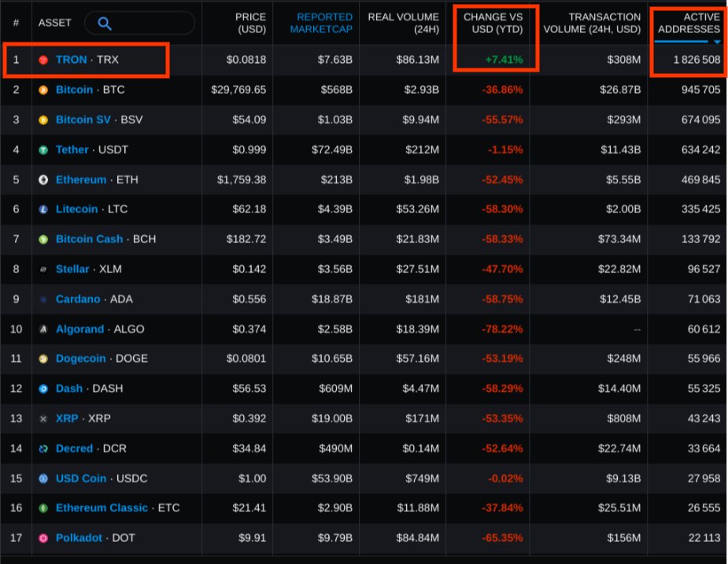Viewport: 728px width, 564px height.
Task: Open the USD Coin asset link
Action: (81, 478)
